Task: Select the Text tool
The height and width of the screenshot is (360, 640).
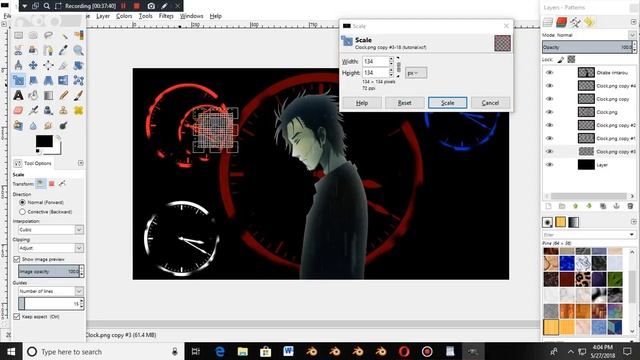Action: point(18,96)
